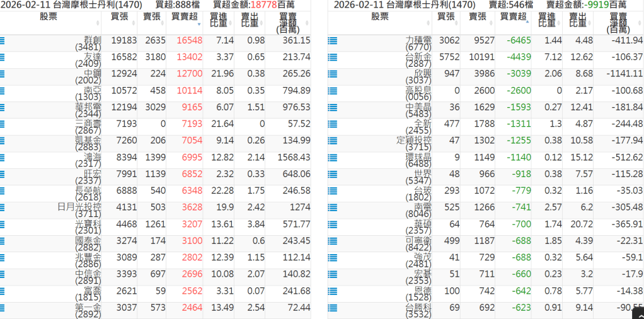Sort left table by 買進比重 column
The width and height of the screenshot is (644, 319).
click(219, 20)
